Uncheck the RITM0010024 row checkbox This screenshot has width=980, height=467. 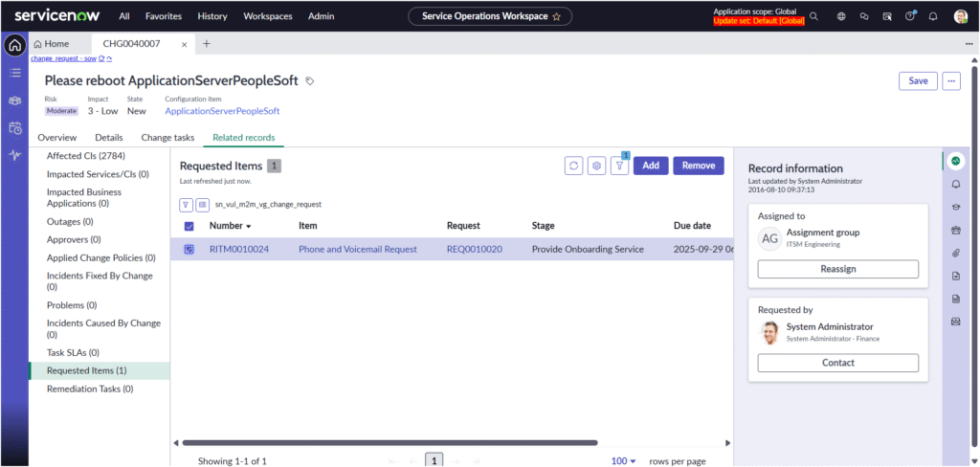click(189, 249)
